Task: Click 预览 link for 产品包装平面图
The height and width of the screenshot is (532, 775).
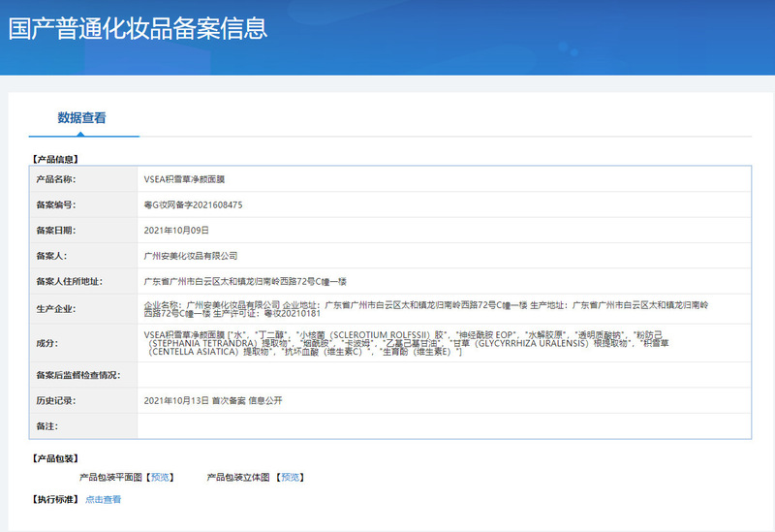Action: click(x=160, y=477)
